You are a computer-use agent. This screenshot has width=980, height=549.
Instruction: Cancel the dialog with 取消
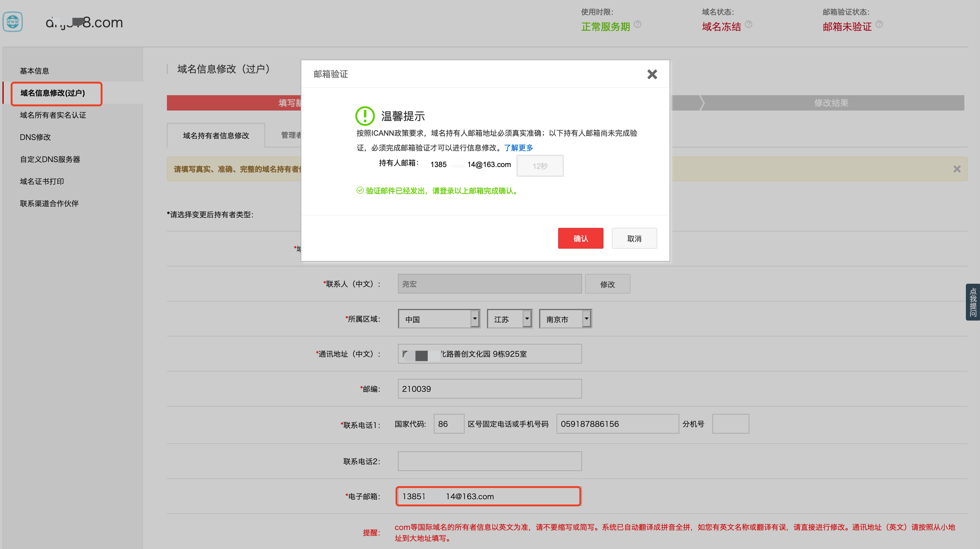[634, 238]
